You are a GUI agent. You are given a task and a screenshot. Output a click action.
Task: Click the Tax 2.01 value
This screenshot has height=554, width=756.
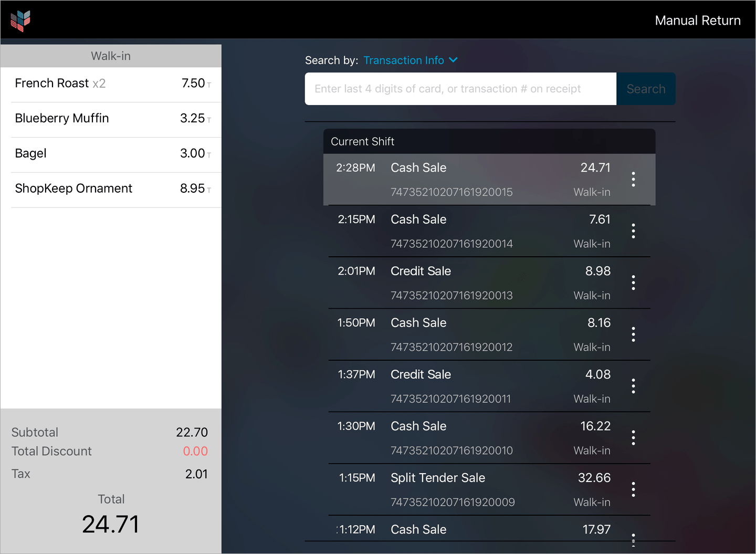coord(196,474)
